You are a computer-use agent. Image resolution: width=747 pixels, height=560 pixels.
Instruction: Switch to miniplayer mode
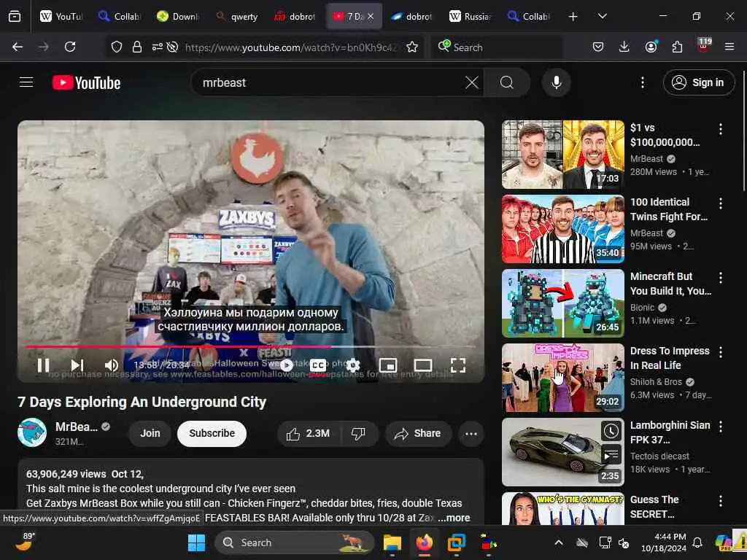(388, 365)
